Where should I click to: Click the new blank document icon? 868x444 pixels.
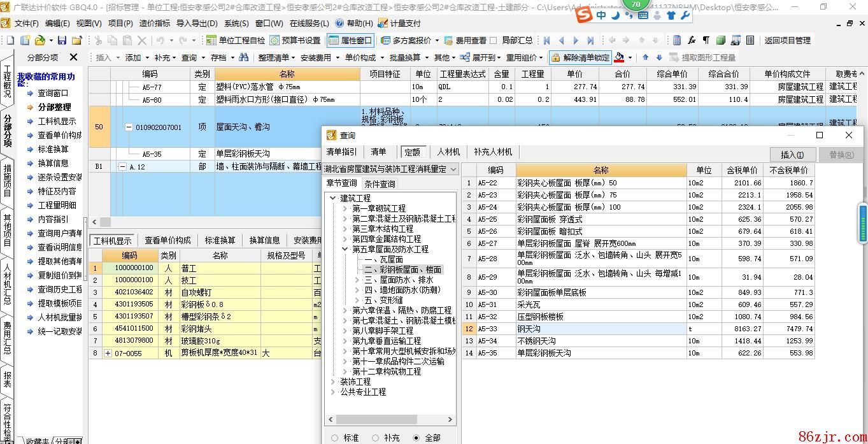point(9,40)
